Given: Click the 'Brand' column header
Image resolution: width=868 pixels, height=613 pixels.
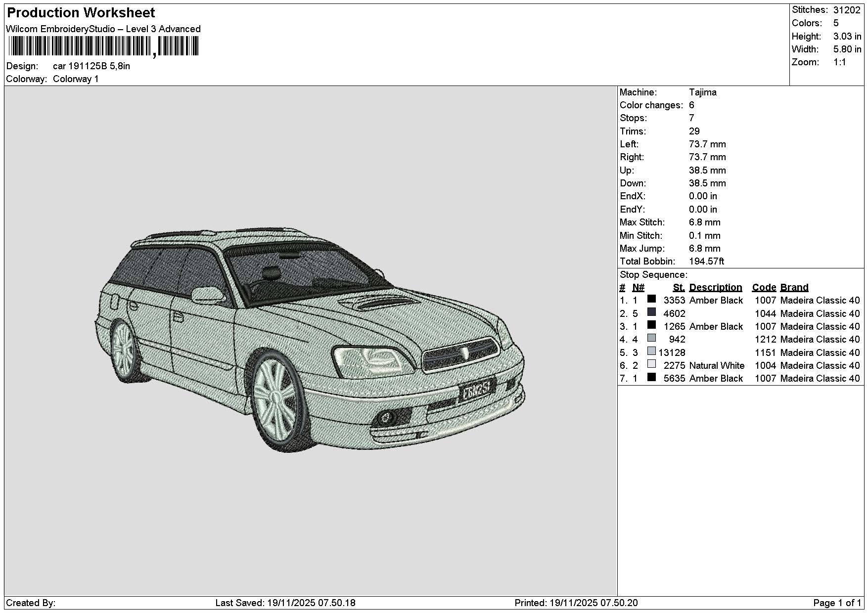Looking at the screenshot, I should [794, 288].
